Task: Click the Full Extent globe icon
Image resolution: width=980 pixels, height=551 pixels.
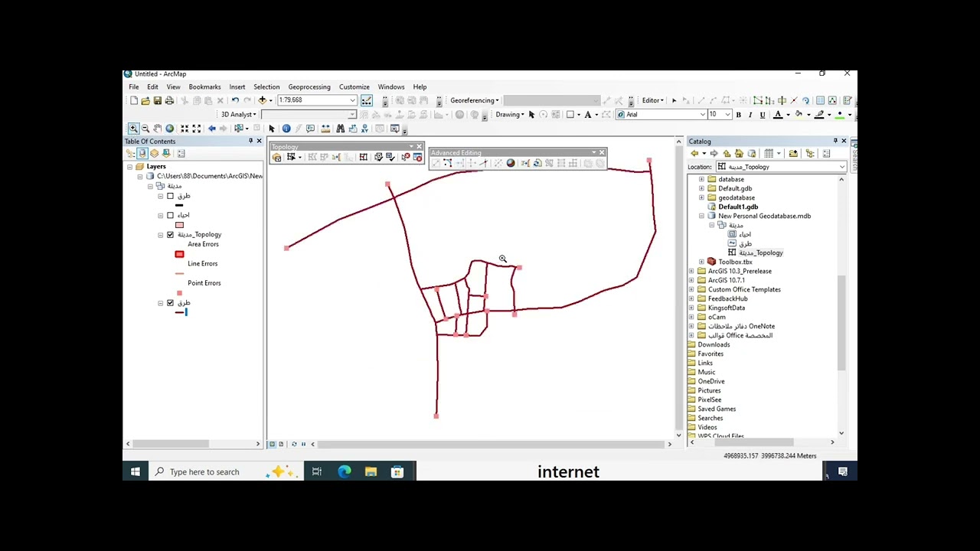Action: [x=170, y=129]
